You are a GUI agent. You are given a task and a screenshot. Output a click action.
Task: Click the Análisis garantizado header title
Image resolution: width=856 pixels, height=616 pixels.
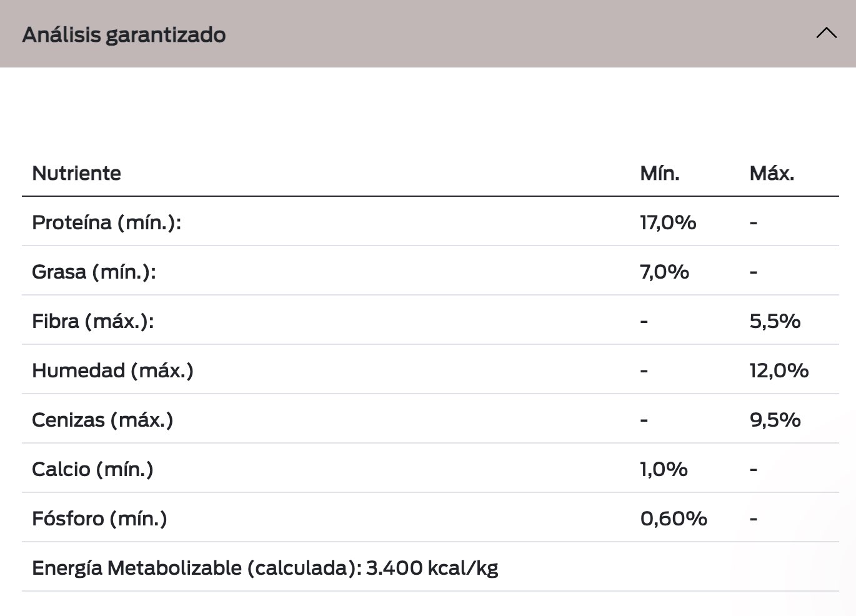[124, 34]
